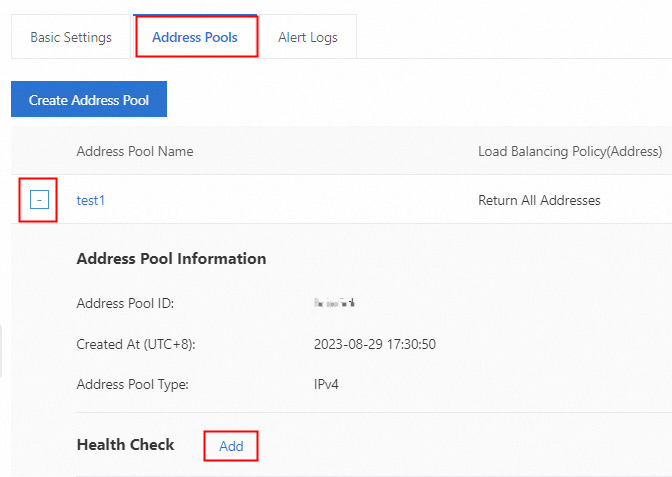Select the Address Pool Type label
This screenshot has height=477, width=672.
click(x=132, y=384)
